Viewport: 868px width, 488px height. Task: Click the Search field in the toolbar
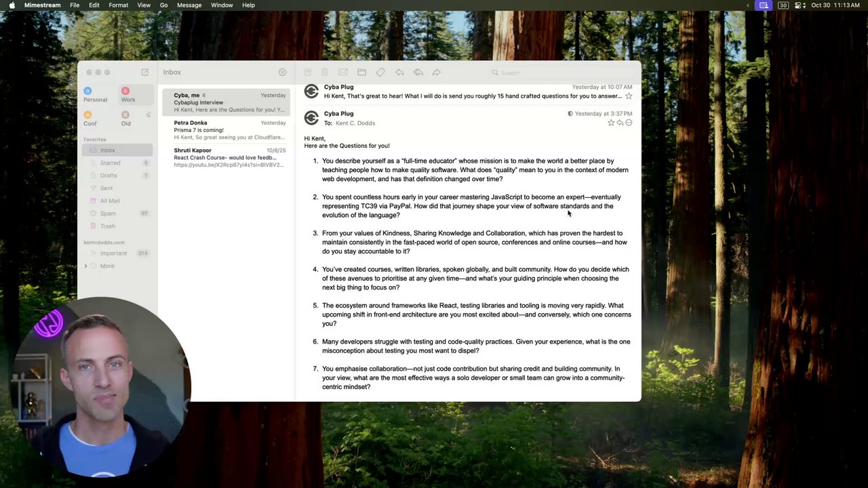point(561,73)
